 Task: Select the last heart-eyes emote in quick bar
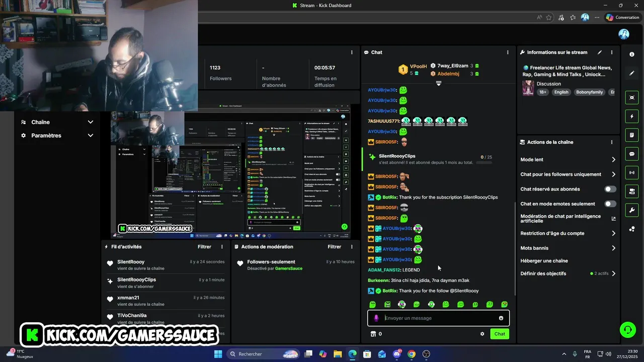504,305
